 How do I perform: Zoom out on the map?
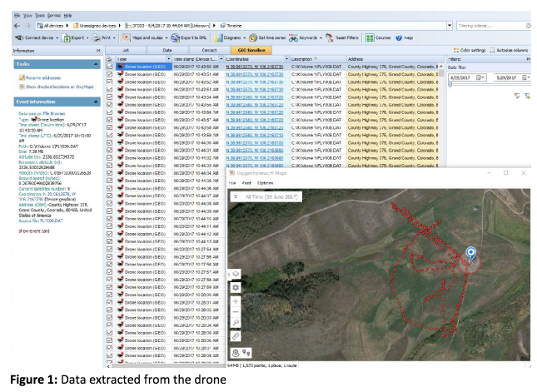(x=236, y=312)
